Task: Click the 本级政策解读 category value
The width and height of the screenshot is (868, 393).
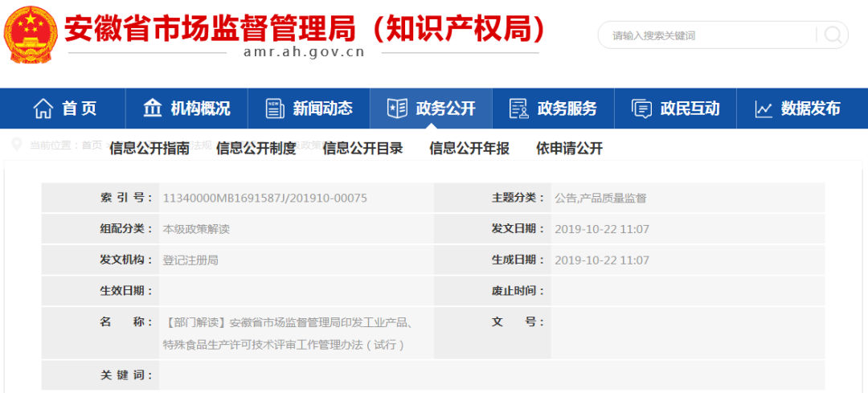Action: (x=196, y=229)
